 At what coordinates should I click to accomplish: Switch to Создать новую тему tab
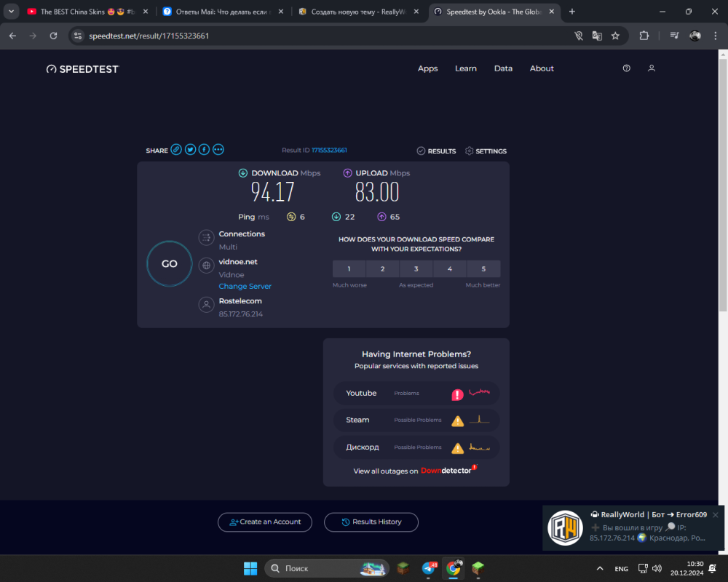click(x=358, y=12)
